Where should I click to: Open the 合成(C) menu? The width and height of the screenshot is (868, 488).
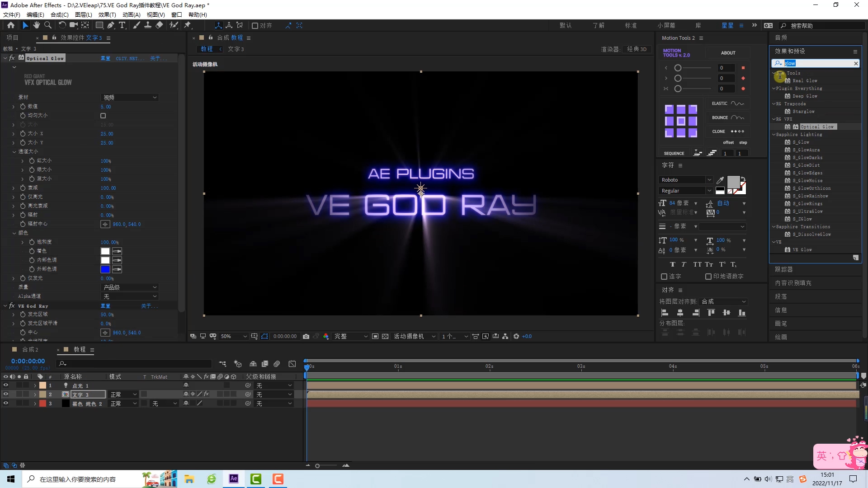point(59,14)
